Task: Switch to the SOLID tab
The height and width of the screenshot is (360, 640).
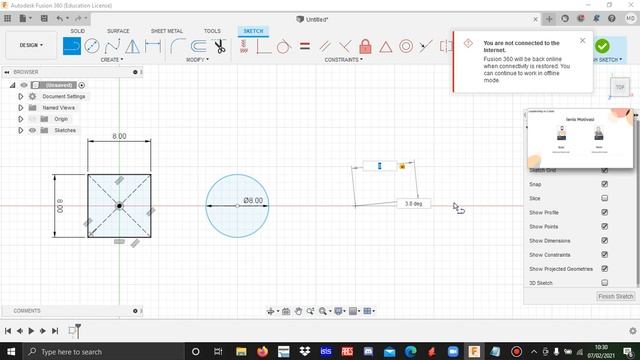Action: point(78,31)
